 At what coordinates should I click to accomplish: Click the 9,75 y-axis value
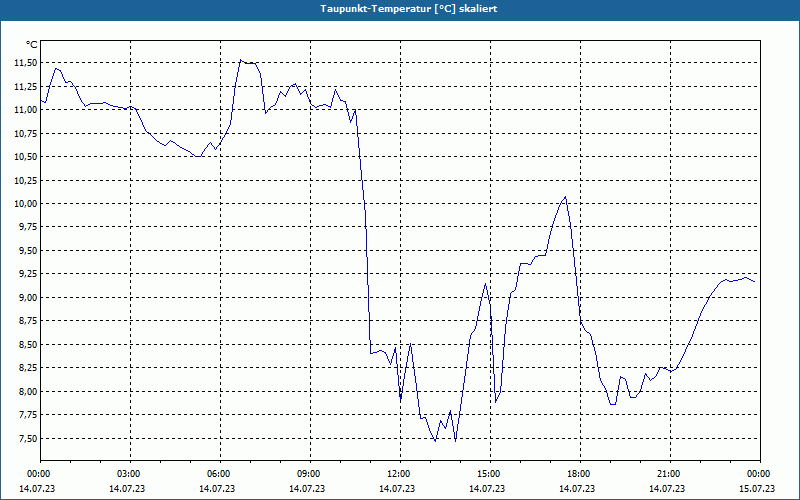(28, 227)
